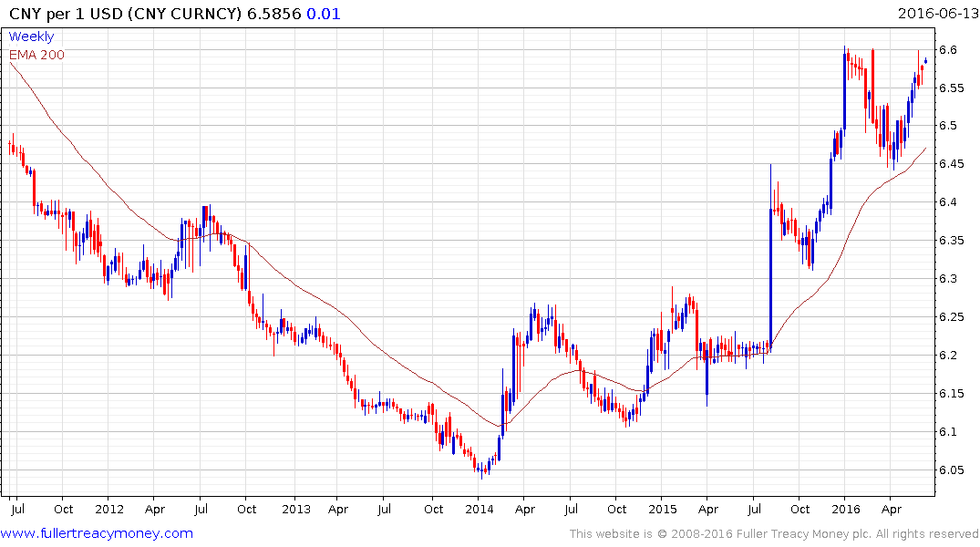Image resolution: width=980 pixels, height=547 pixels.
Task: Click the www.fullertreacymoney.com link
Action: coord(97,534)
